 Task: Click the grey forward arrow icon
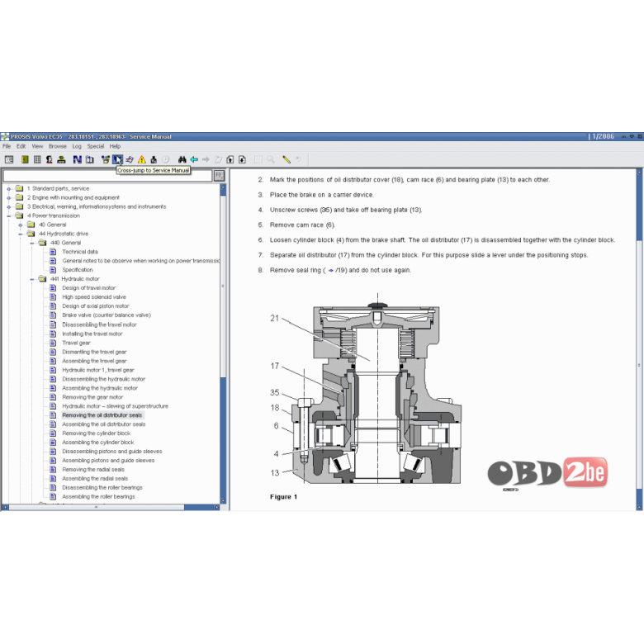click(x=206, y=159)
